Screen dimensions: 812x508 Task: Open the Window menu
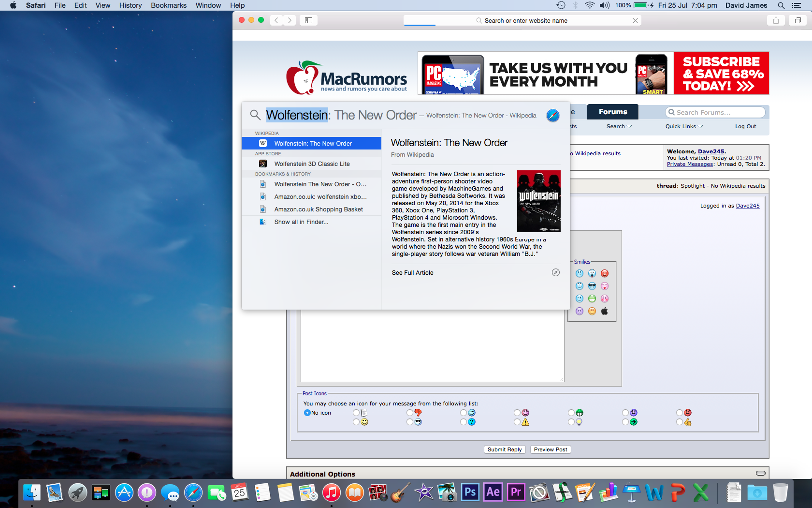click(208, 5)
